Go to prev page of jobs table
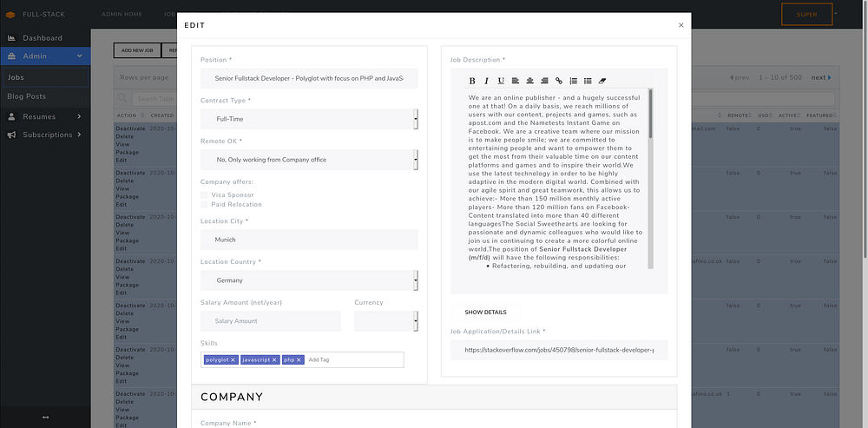The width and height of the screenshot is (868, 428). (740, 77)
